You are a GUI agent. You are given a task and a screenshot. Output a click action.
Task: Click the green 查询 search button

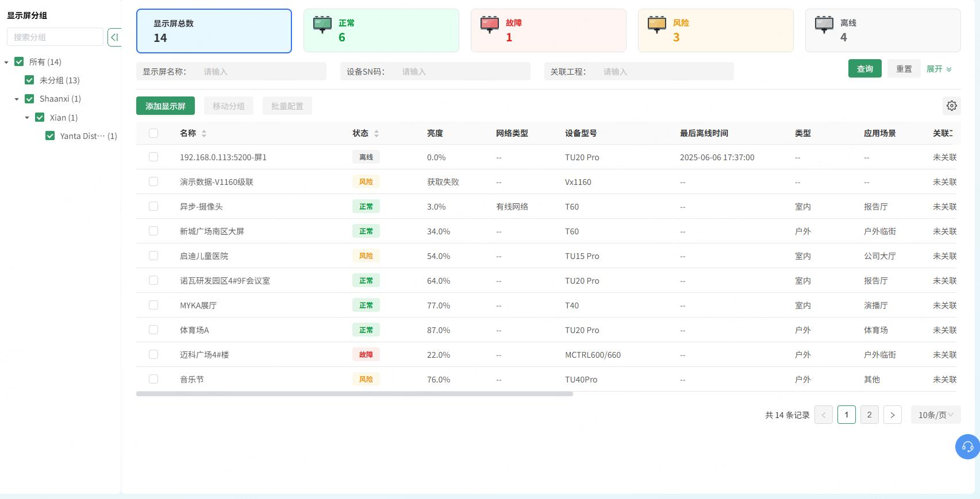(x=865, y=68)
